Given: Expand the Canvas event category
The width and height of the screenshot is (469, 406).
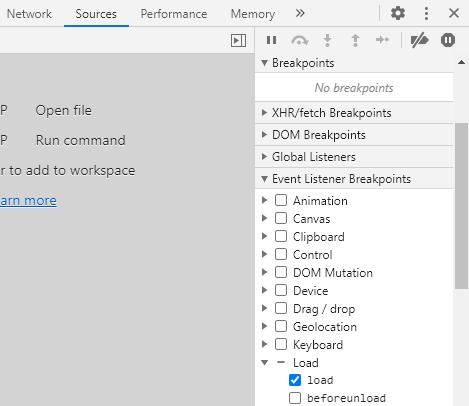Looking at the screenshot, I should tap(264, 218).
